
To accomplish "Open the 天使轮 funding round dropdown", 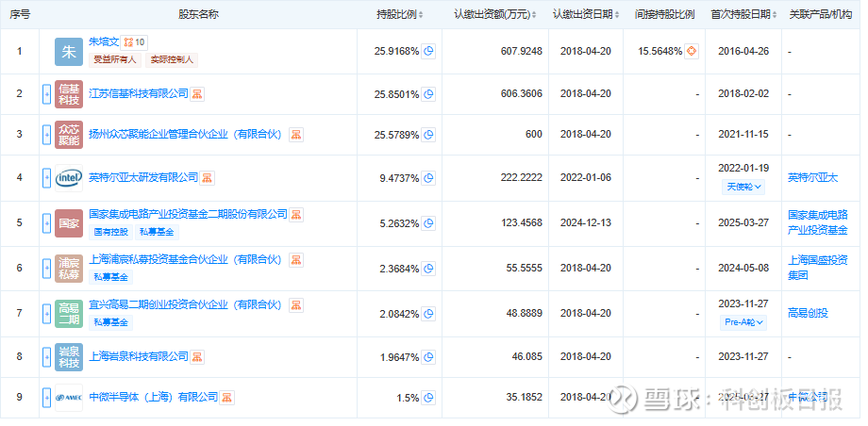I will (x=743, y=187).
